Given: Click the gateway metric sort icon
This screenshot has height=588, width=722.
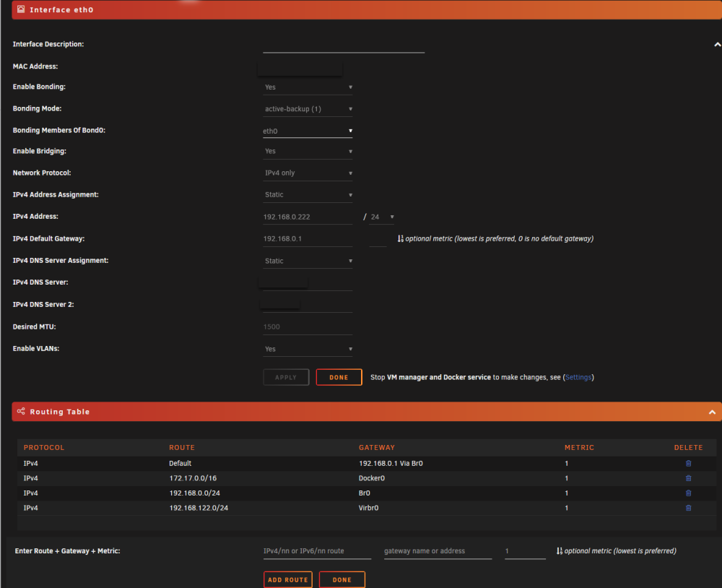Looking at the screenshot, I should (400, 238).
